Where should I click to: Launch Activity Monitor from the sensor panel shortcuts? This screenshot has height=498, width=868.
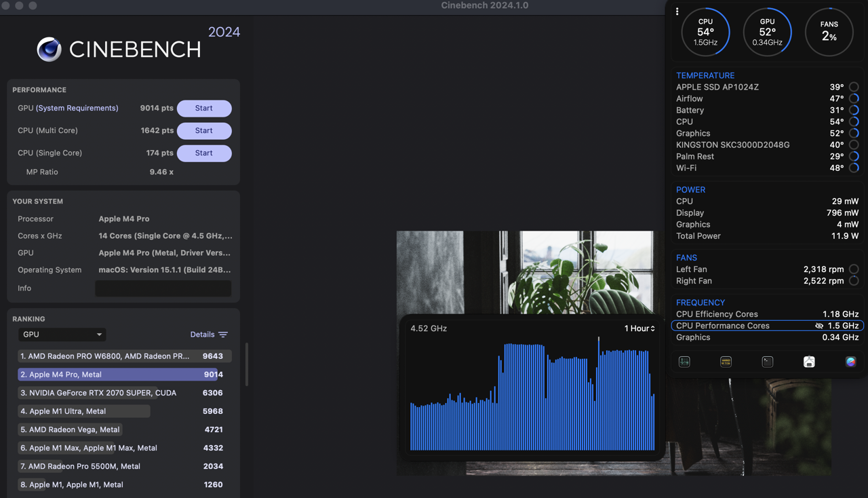pos(684,362)
